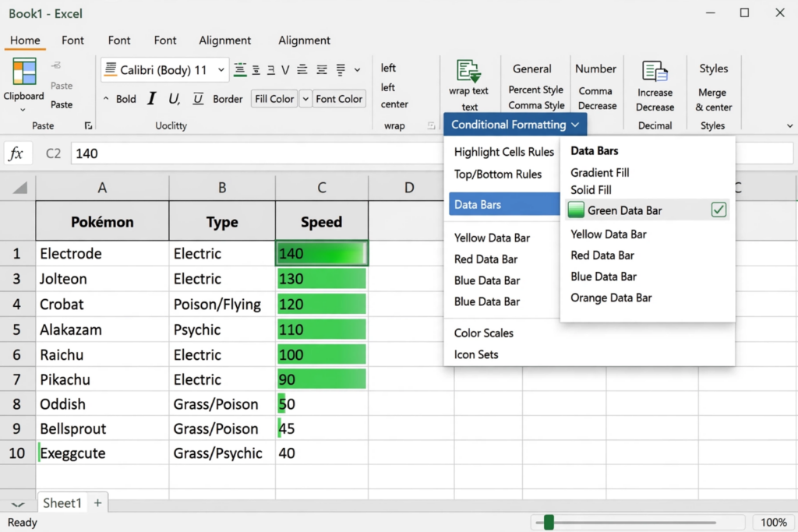Apply italic with the I icon
Screen dimensions: 798x532
pos(151,99)
